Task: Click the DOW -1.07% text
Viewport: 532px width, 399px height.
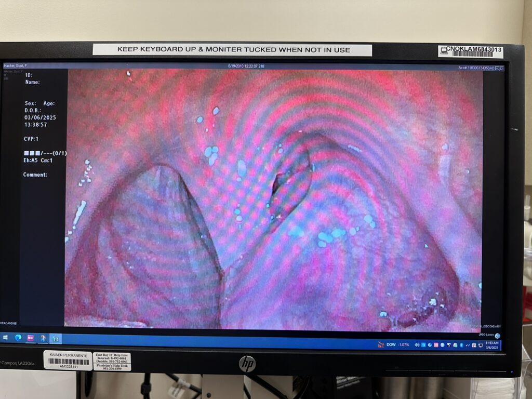Action: click(398, 345)
